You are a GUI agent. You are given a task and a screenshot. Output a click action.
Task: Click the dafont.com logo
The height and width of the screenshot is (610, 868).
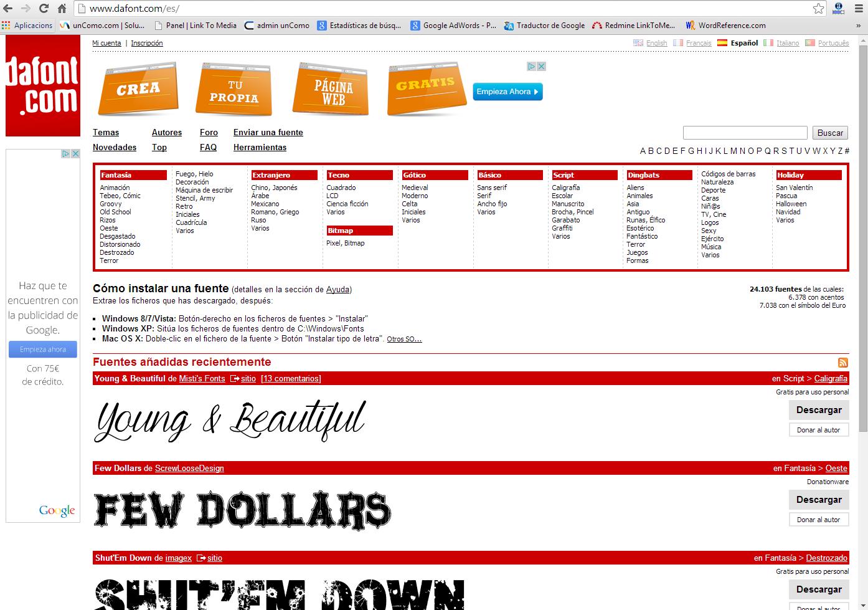click(43, 85)
